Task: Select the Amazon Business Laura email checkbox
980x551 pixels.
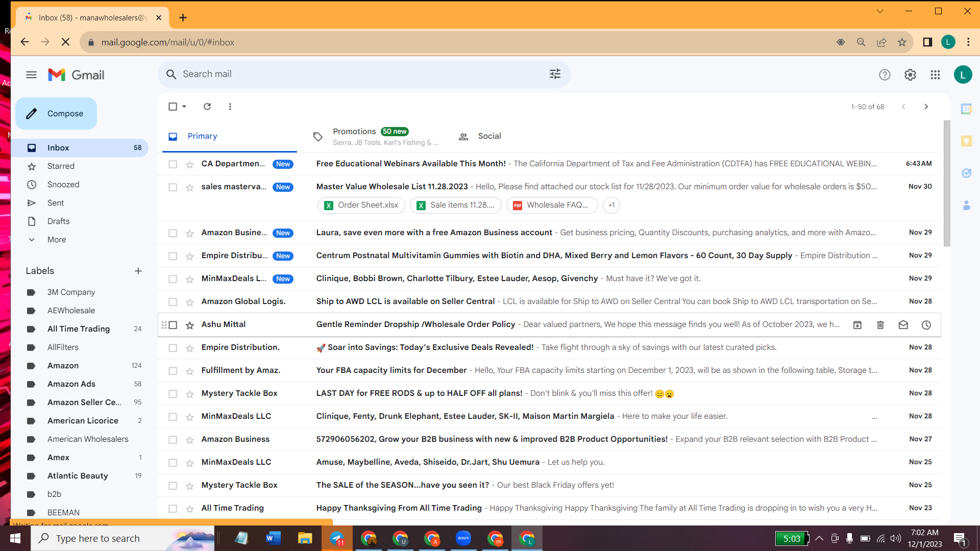Action: 173,233
